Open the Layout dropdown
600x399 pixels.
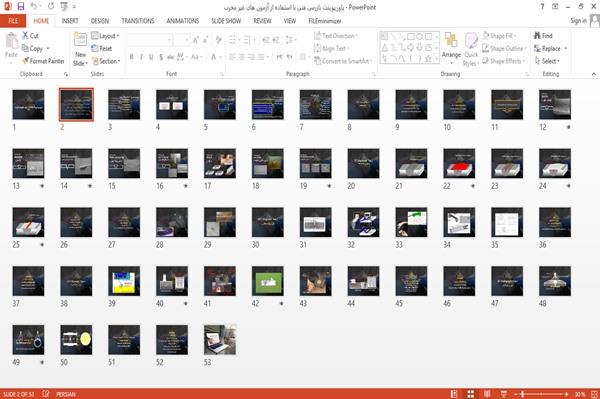pos(105,36)
